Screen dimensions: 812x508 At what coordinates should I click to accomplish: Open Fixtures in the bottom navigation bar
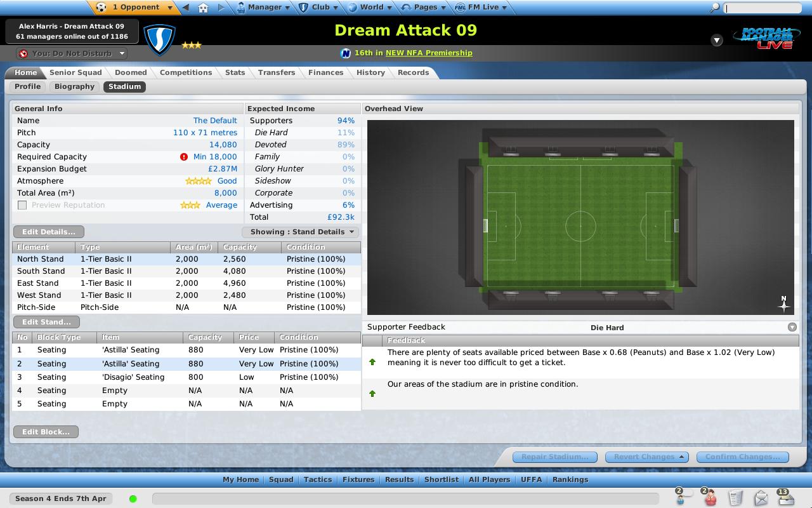358,479
